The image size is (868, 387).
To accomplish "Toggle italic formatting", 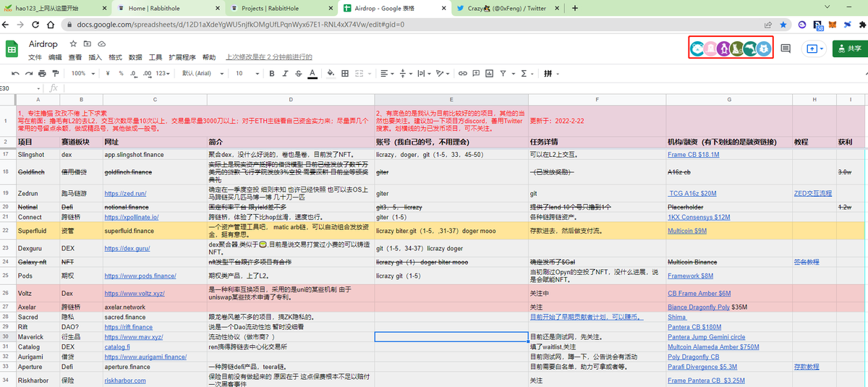I will click(x=285, y=73).
